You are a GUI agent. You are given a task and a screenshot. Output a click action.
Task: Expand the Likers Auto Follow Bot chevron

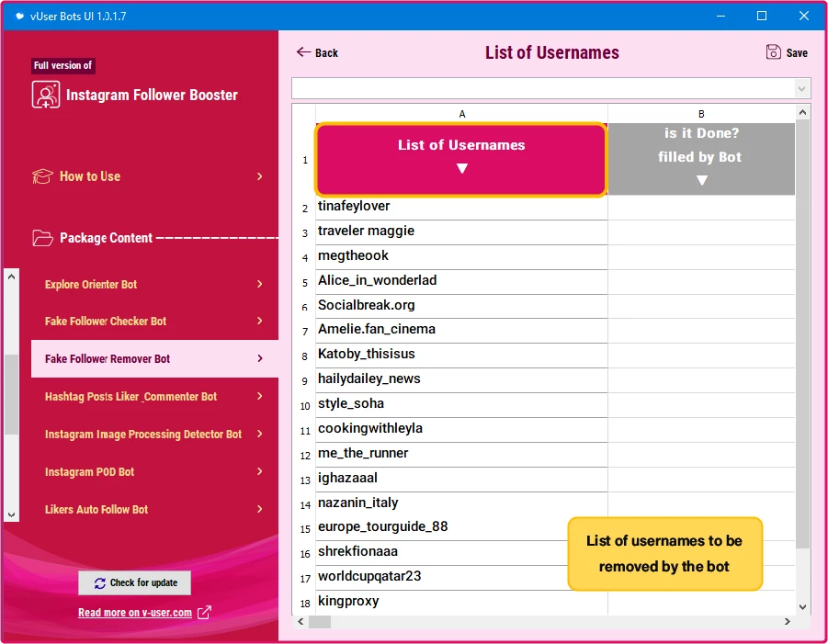(x=260, y=509)
